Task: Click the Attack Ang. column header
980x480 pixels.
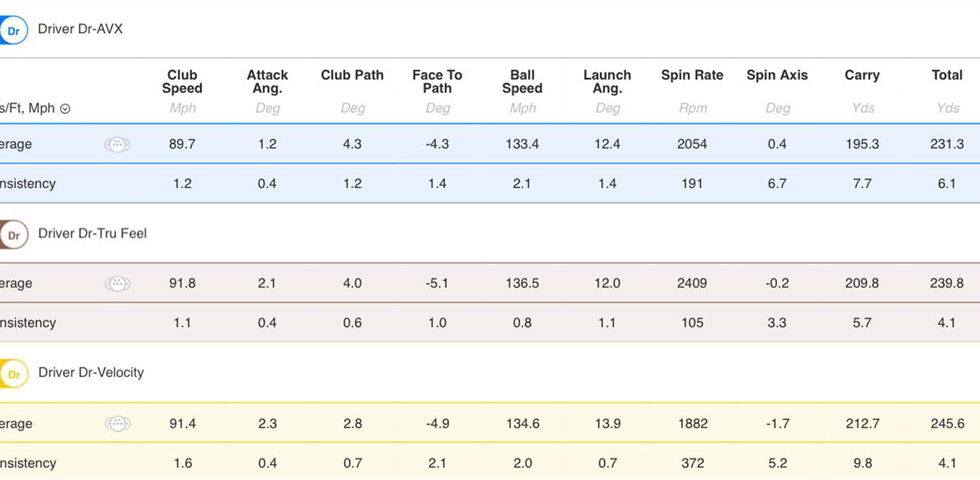Action: click(x=267, y=82)
